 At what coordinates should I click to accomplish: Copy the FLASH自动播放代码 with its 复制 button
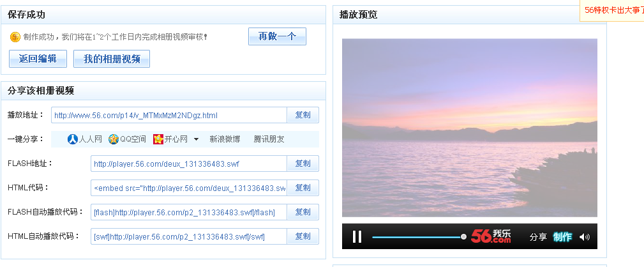303,212
